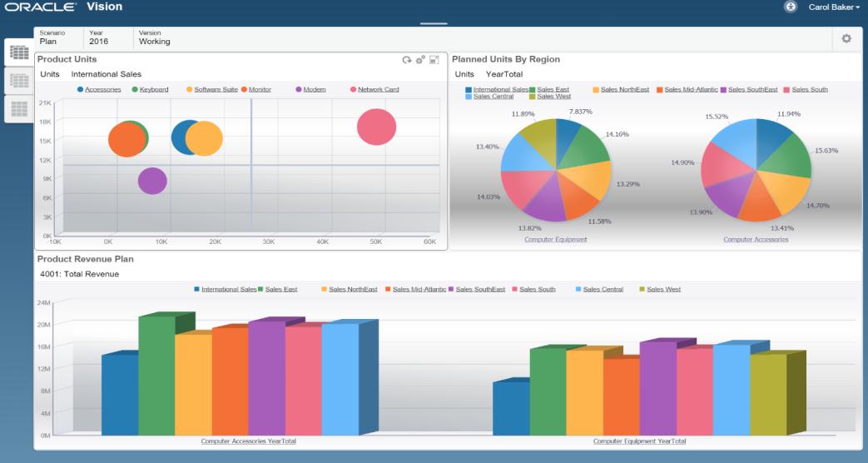Screen dimensions: 868x463
Task: Click the Network Card legend entry
Action: point(378,89)
